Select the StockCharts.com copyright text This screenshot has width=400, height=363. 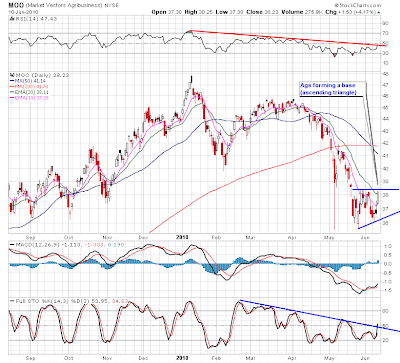coord(358,5)
